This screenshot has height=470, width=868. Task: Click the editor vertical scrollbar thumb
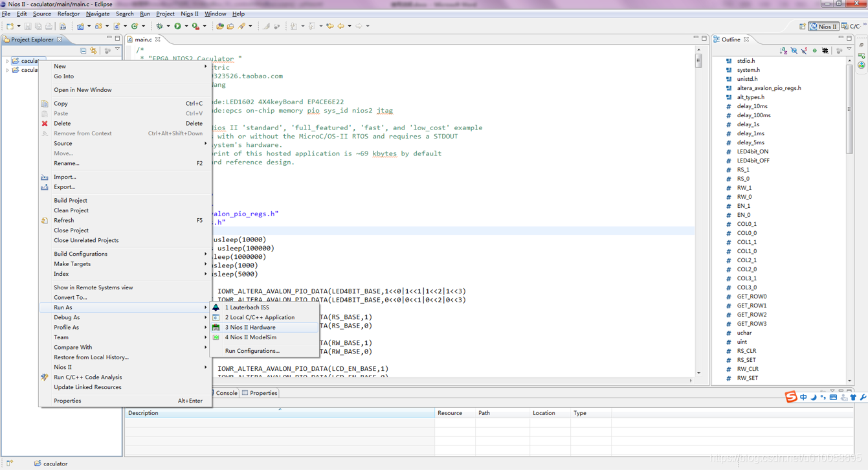tap(698, 61)
